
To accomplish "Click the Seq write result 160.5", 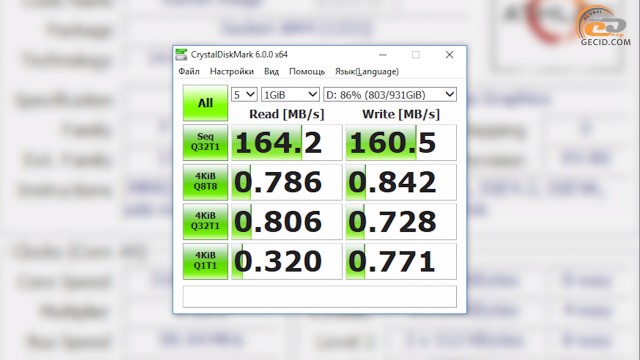I will (401, 142).
